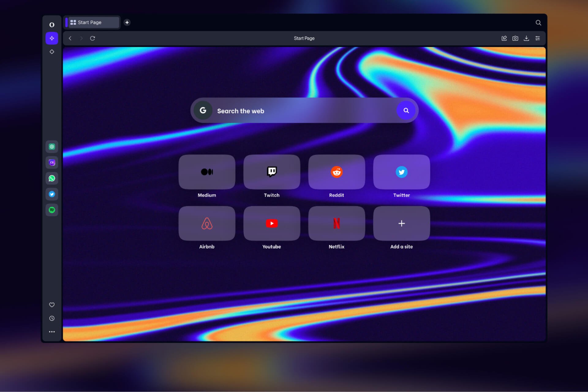Open the WhatsApp sidebar icon

(x=52, y=178)
